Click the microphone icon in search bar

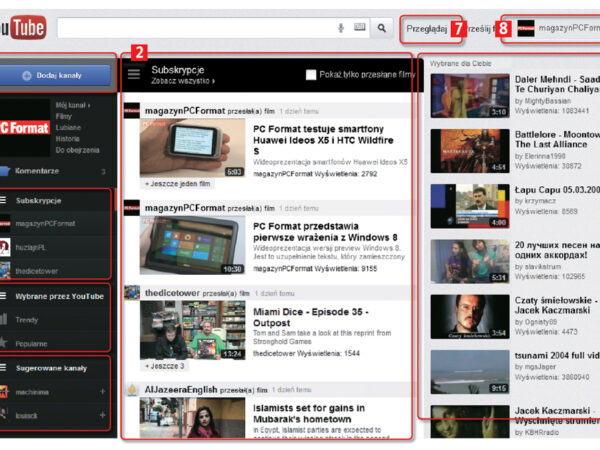pyautogui.click(x=341, y=28)
